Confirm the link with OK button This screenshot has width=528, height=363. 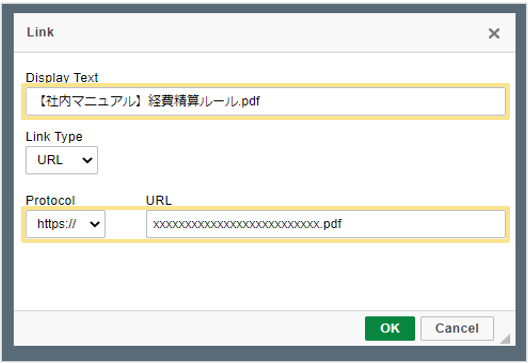coord(390,328)
